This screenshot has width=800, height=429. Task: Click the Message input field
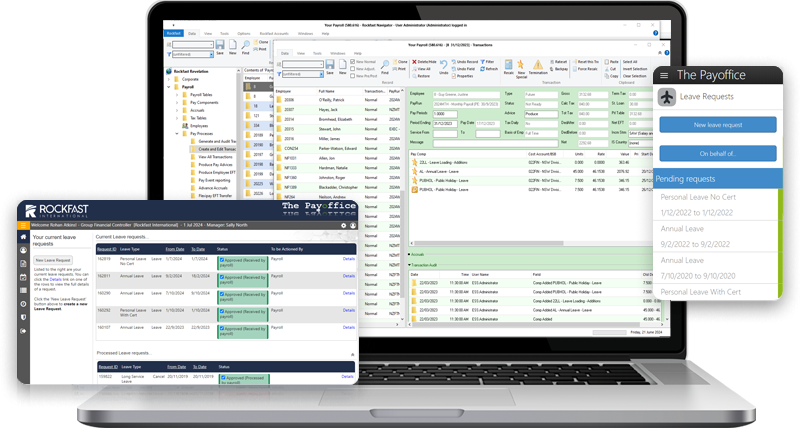(495, 143)
